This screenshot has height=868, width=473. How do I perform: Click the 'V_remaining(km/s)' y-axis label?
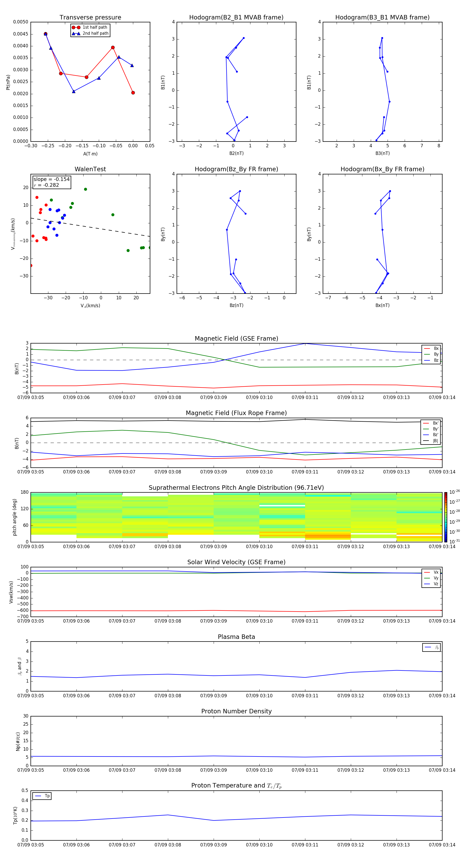coord(13,234)
